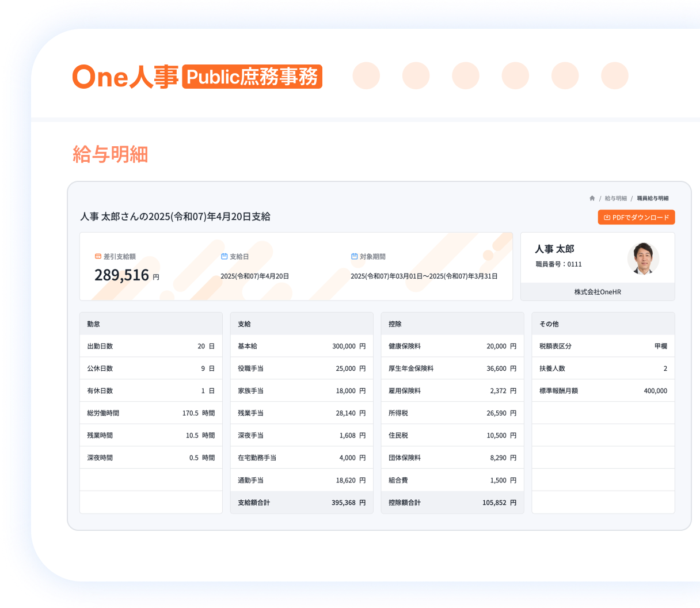Viewport: 700px width, 608px height.
Task: Click the calendar icon beside 支給日
Action: click(x=225, y=256)
